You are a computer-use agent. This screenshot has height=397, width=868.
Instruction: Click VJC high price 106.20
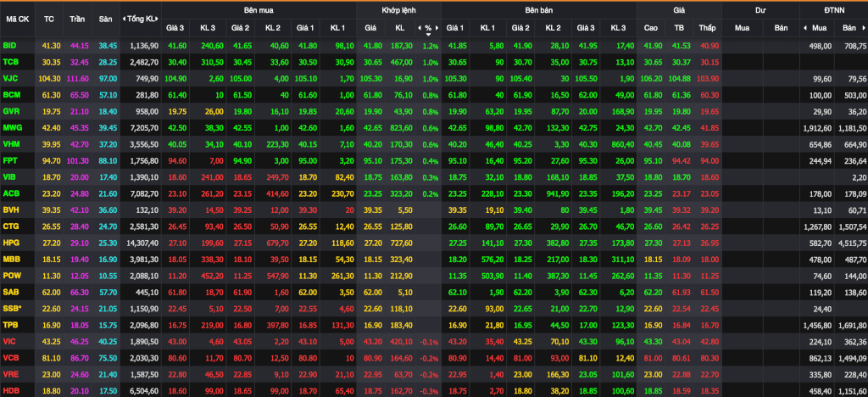651,79
